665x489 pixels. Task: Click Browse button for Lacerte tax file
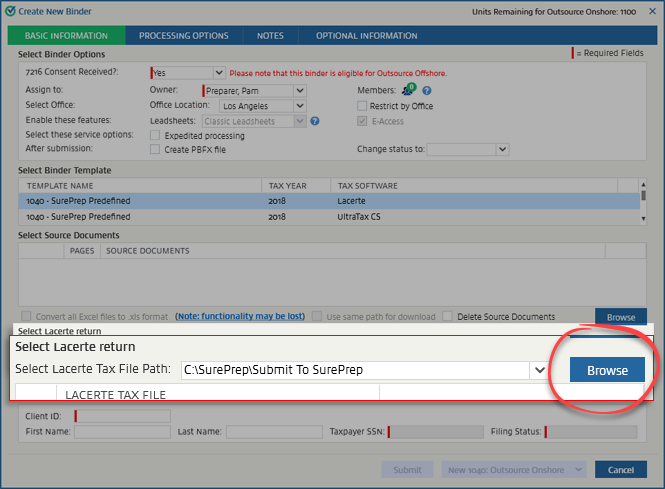[607, 370]
